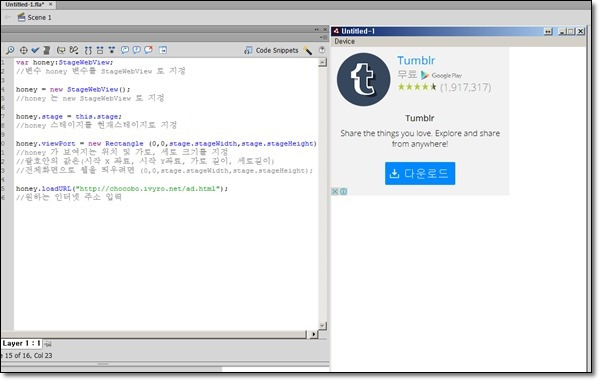Screen dimensions: 600x381
Task: Collapse the Actions panel with double-arrow icon
Action: [316, 29]
